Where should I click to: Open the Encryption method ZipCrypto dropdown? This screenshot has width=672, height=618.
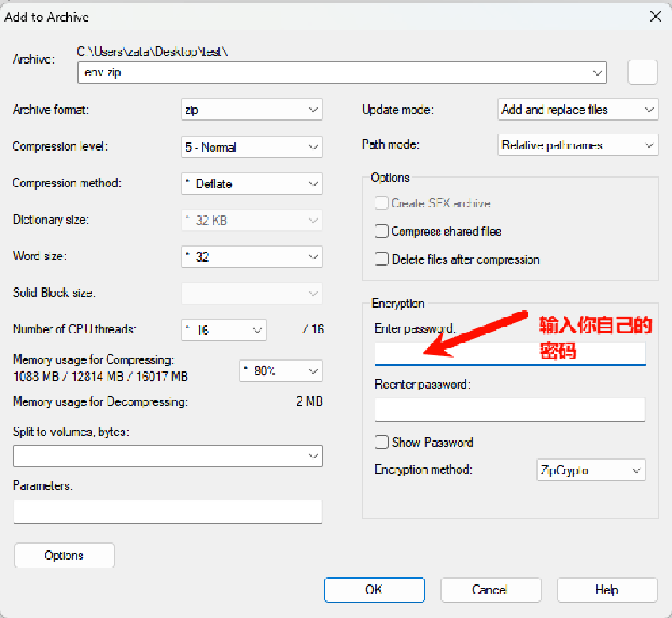point(591,470)
